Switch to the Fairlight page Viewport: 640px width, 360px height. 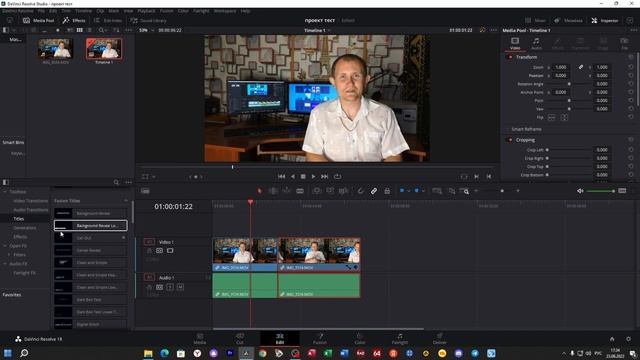pyautogui.click(x=400, y=339)
